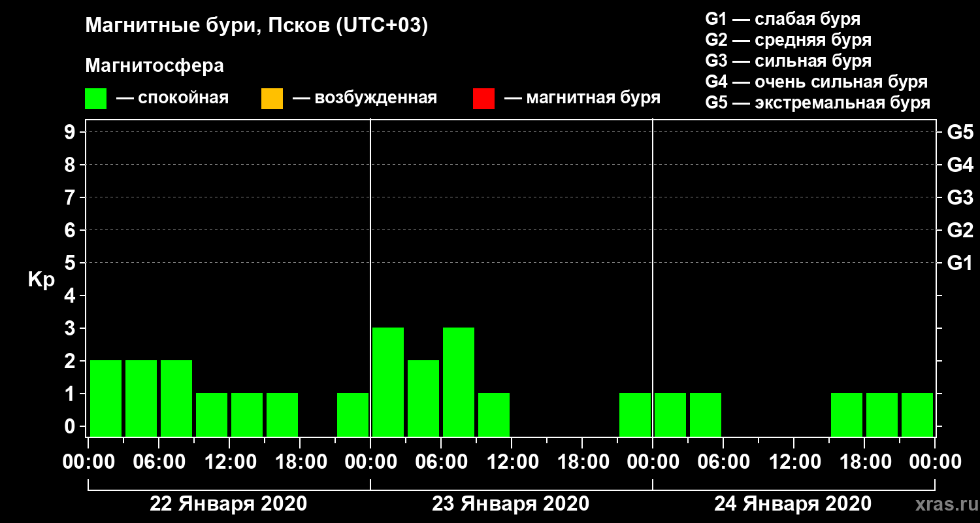Click the '24 Января 2020' date label

(793, 504)
